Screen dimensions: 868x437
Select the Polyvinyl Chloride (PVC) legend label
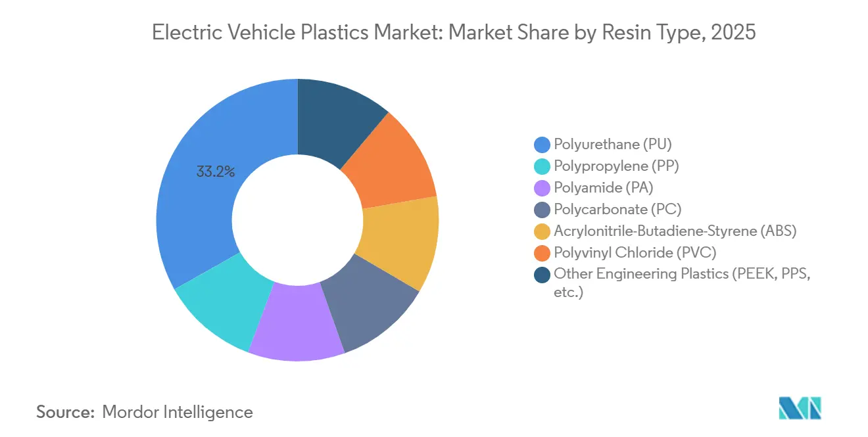click(x=635, y=252)
